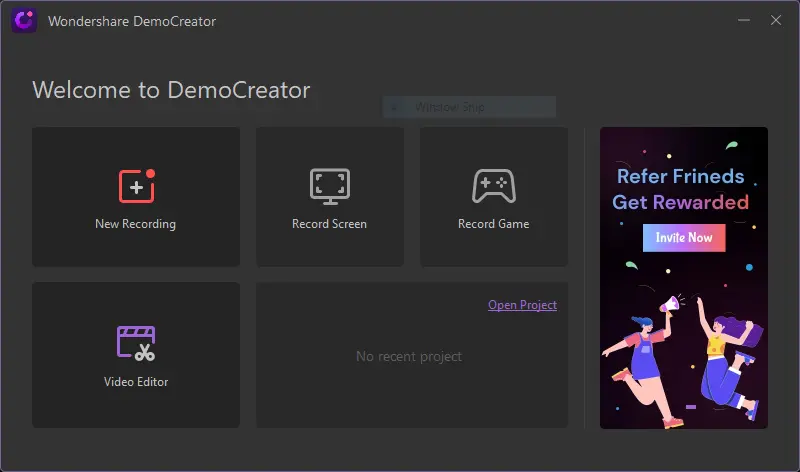The height and width of the screenshot is (472, 800).
Task: Click the Refer Friends Get Rewarded banner text
Action: tap(681, 189)
